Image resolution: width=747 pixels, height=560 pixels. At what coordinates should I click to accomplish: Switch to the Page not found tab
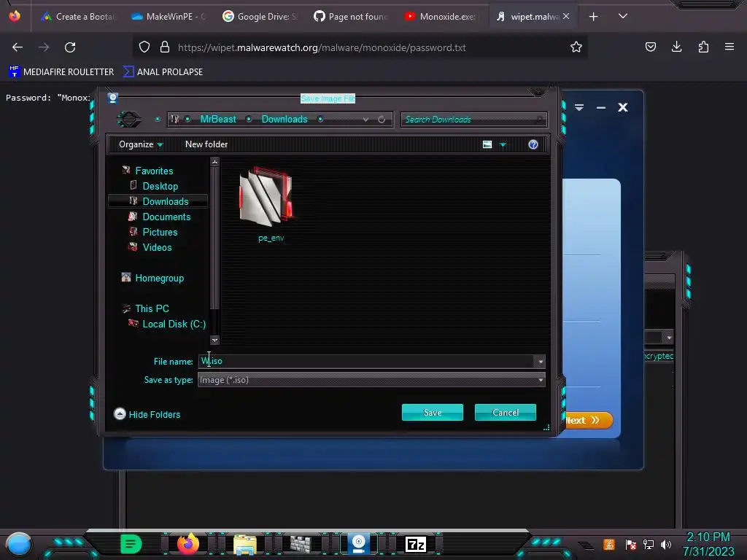pyautogui.click(x=351, y=17)
